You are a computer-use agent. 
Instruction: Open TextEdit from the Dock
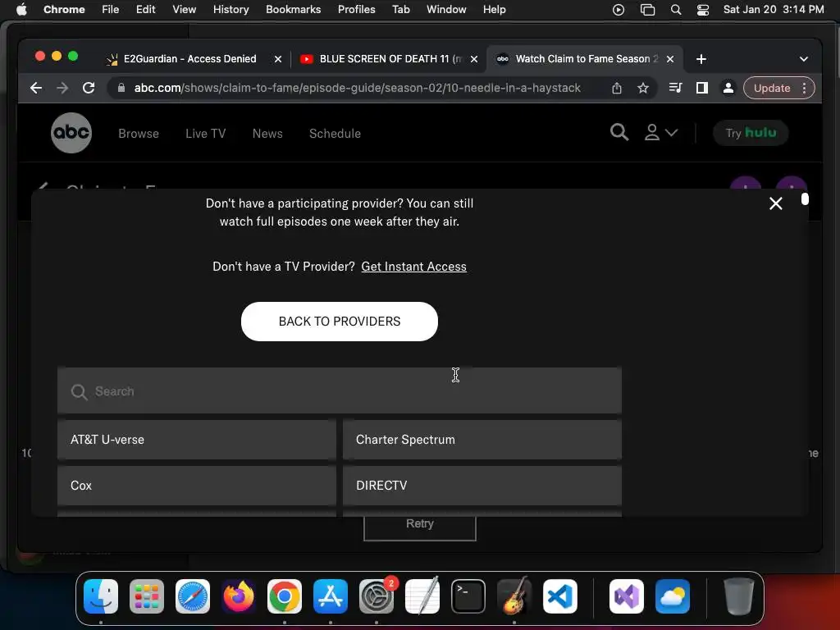point(422,596)
